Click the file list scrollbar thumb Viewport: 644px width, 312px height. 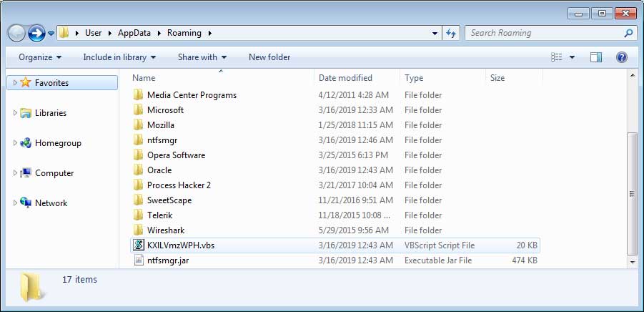pos(633,194)
